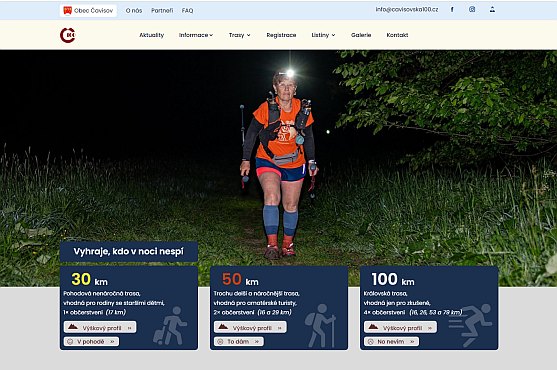The height and width of the screenshot is (370, 557).
Task: Click the mountain icon in 50 km card
Action: tap(223, 327)
